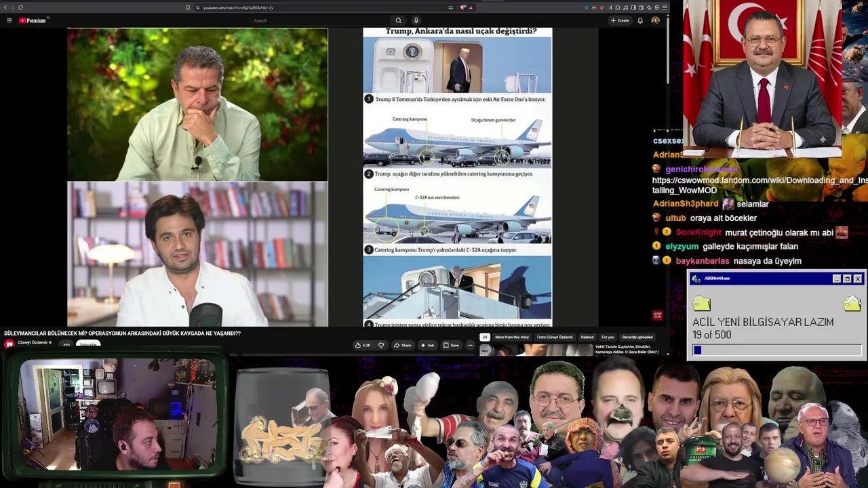Select the Recently uploaded filter chip

coord(637,337)
